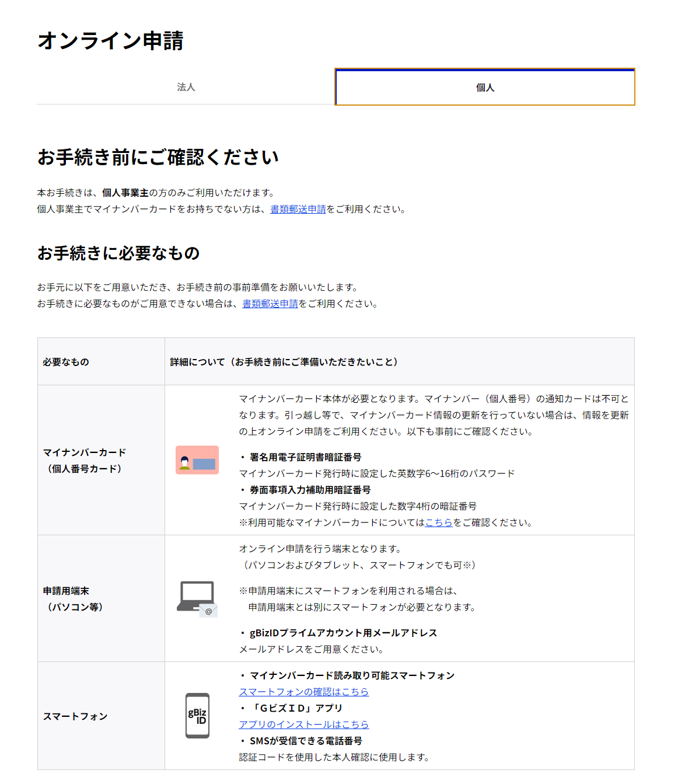Image resolution: width=678 pixels, height=784 pixels.
Task: Click the お手続き前にご確認ください heading
Action: (158, 157)
